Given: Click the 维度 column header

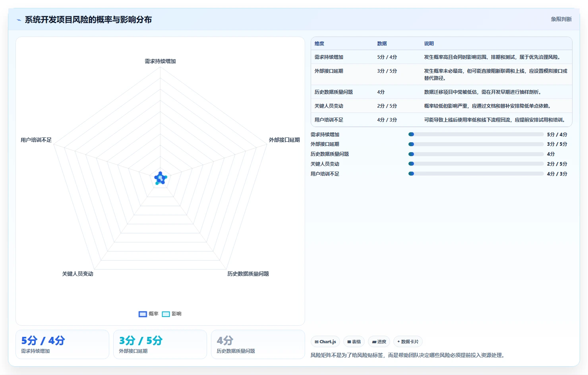Looking at the screenshot, I should coord(319,44).
